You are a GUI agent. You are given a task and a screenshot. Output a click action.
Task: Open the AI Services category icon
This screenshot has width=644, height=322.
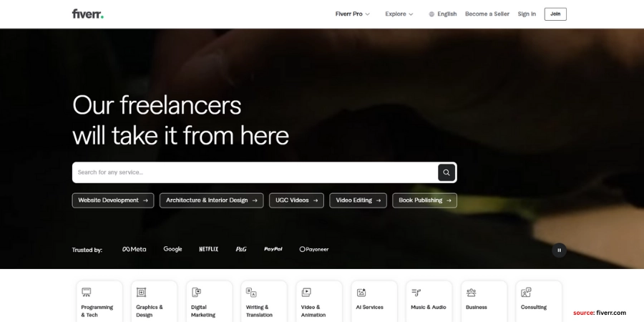click(x=361, y=293)
